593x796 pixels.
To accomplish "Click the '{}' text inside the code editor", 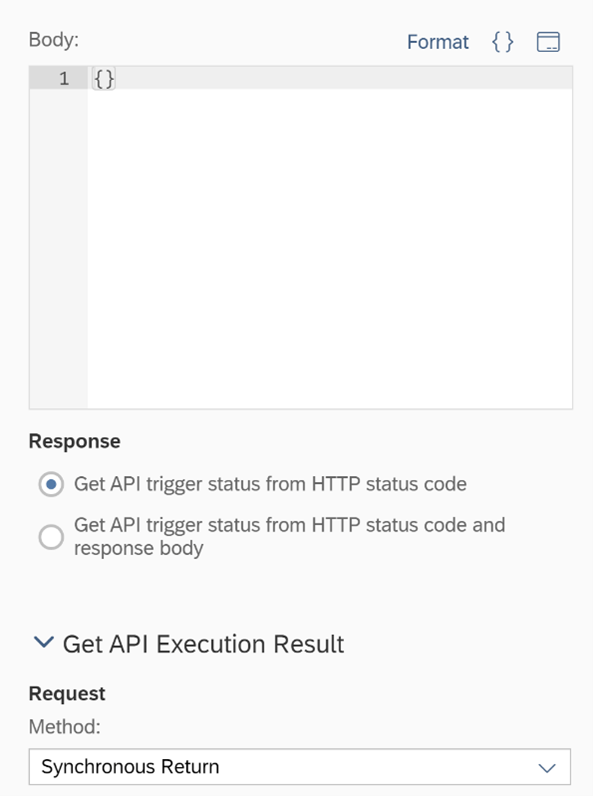I will 104,79.
